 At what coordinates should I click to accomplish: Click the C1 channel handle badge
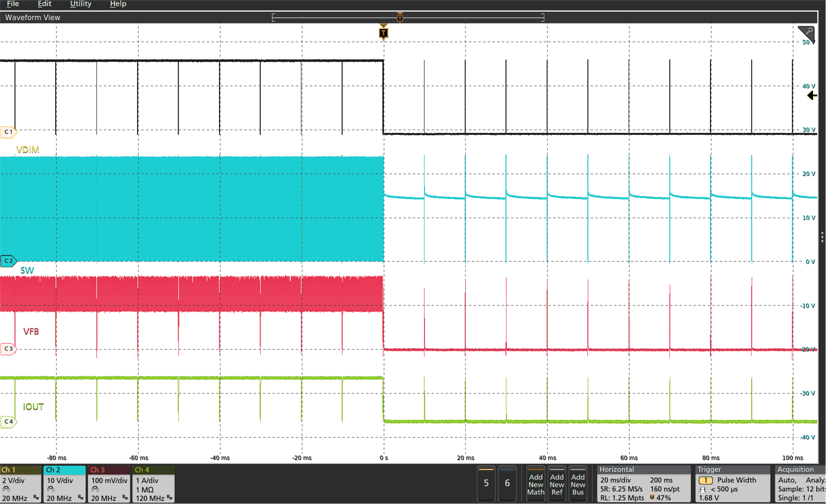[x=8, y=132]
